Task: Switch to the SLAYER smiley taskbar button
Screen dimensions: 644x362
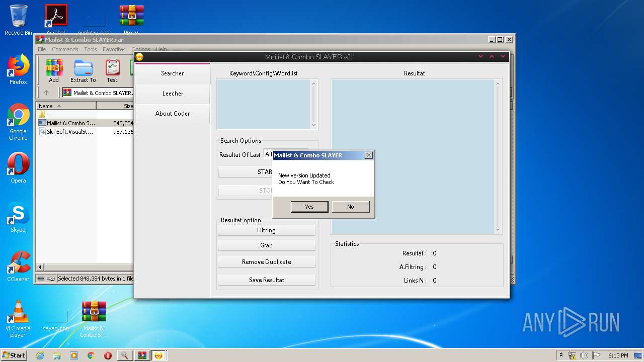Action: point(159,355)
